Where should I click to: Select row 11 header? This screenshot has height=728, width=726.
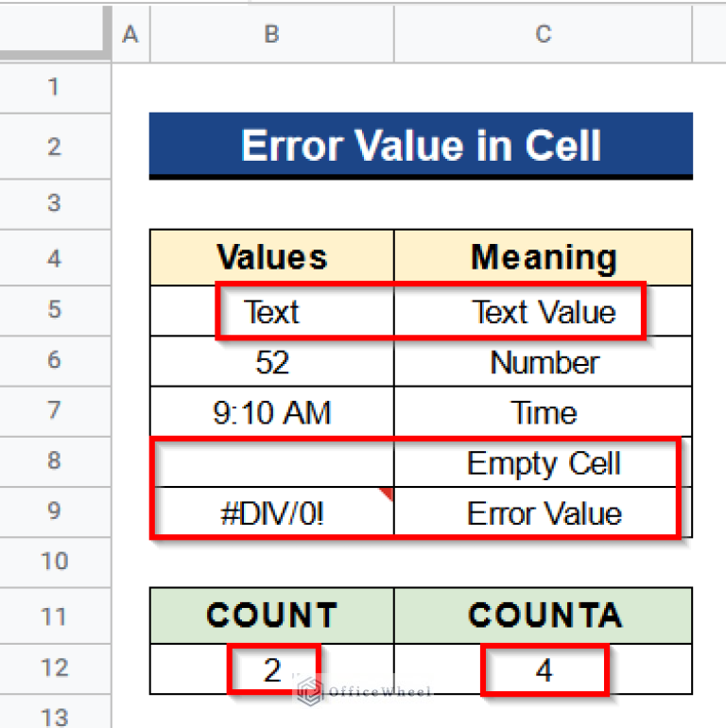(55, 616)
